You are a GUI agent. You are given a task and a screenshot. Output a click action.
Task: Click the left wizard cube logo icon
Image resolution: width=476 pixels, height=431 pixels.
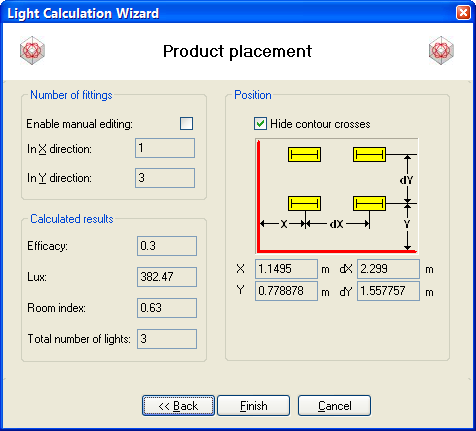[32, 51]
